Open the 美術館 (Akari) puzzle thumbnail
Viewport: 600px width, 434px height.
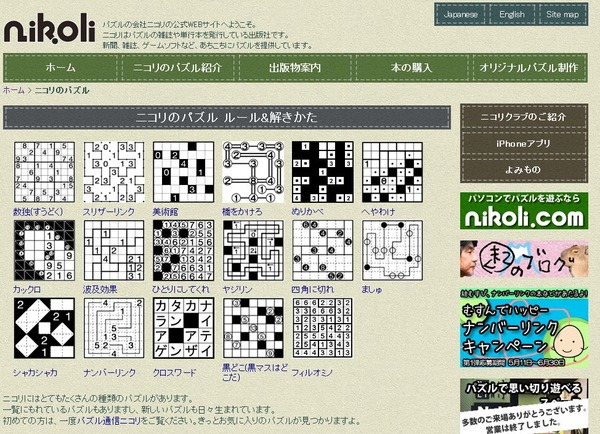pyautogui.click(x=183, y=172)
